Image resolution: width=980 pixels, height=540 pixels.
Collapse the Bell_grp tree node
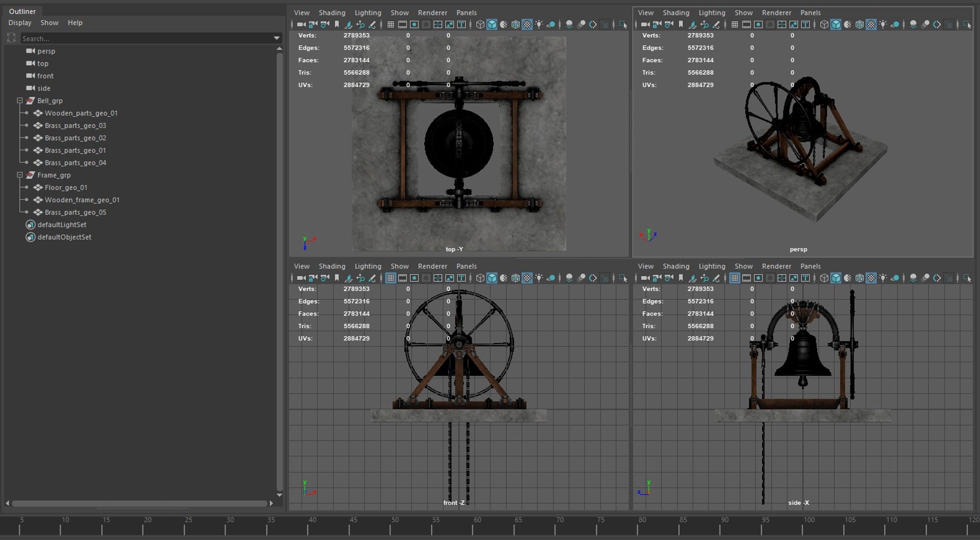point(20,101)
